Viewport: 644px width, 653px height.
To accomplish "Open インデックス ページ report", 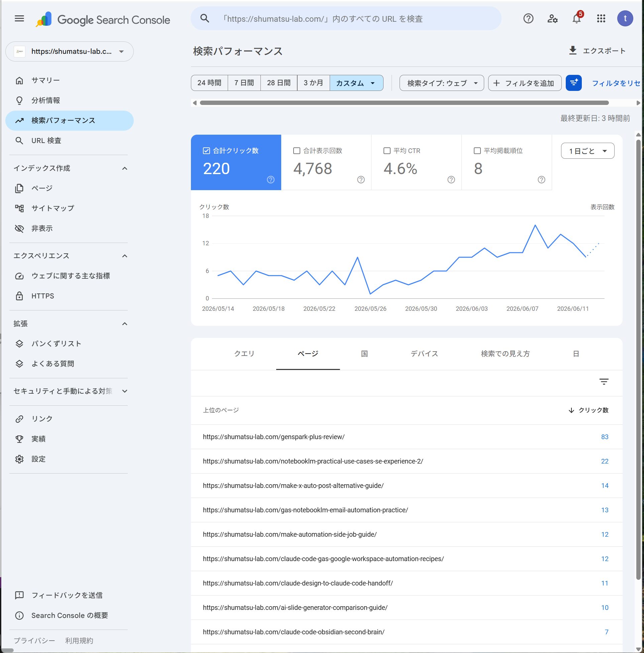I will pyautogui.click(x=70, y=188).
